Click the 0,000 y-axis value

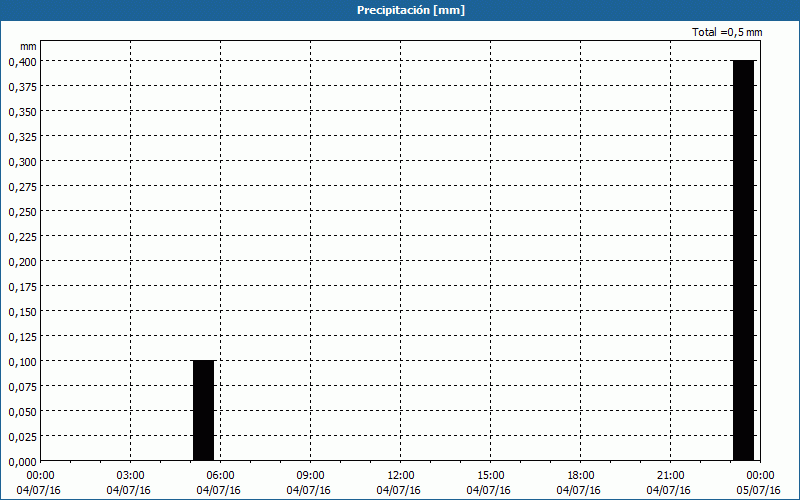(22, 462)
